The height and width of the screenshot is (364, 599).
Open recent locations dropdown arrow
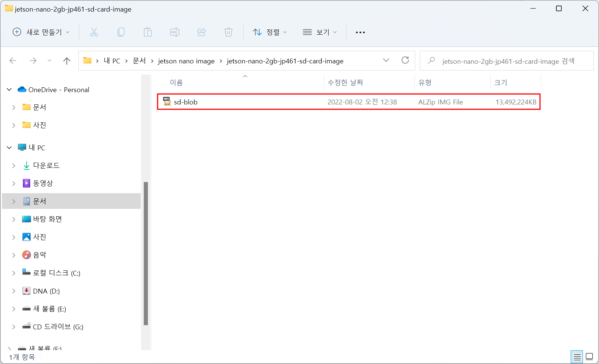(49, 60)
